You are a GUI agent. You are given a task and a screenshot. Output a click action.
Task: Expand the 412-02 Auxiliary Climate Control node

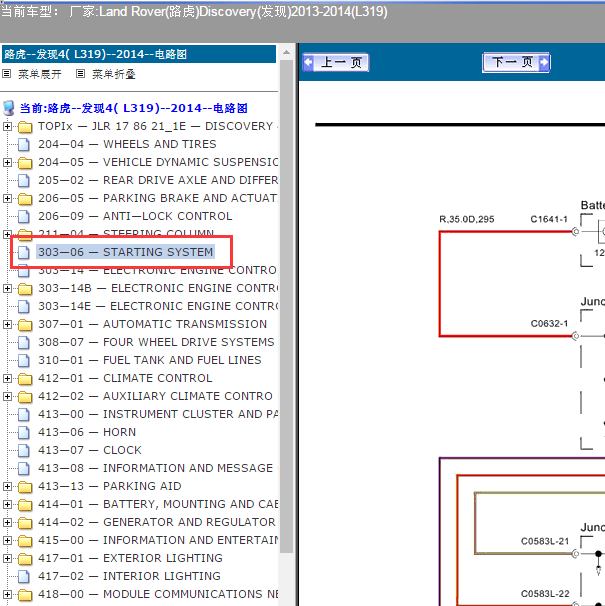(7, 397)
